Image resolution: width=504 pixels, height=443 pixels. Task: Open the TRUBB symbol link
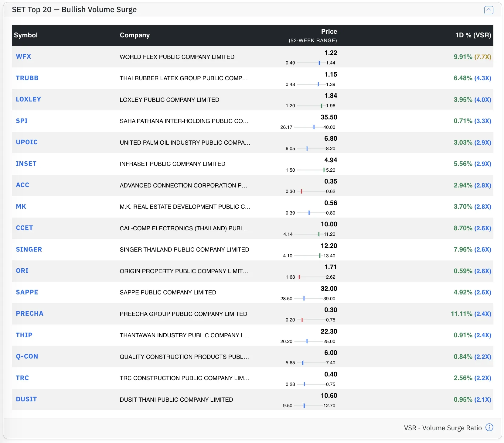click(x=27, y=78)
